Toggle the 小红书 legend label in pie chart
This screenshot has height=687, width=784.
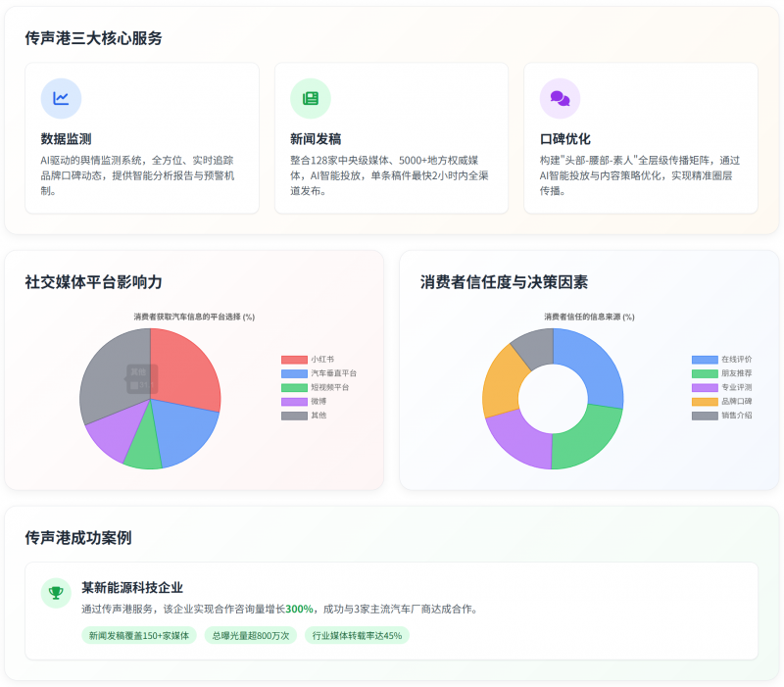(322, 360)
